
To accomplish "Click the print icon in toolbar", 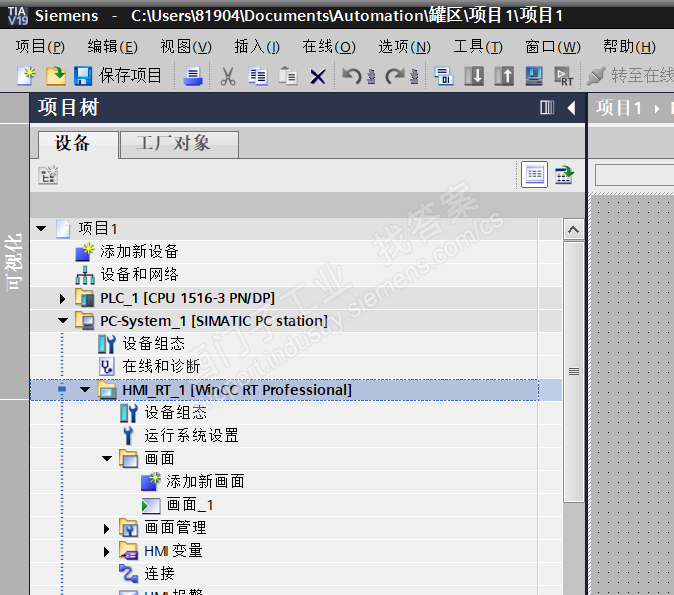I will [x=193, y=76].
